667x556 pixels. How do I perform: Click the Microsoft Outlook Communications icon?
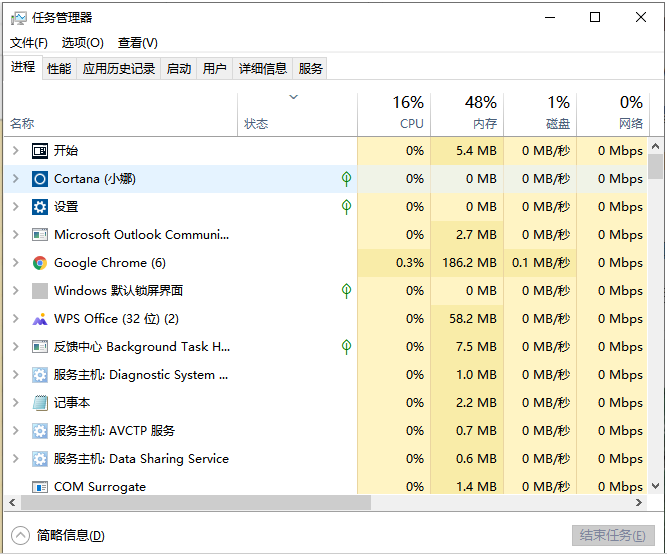(40, 235)
